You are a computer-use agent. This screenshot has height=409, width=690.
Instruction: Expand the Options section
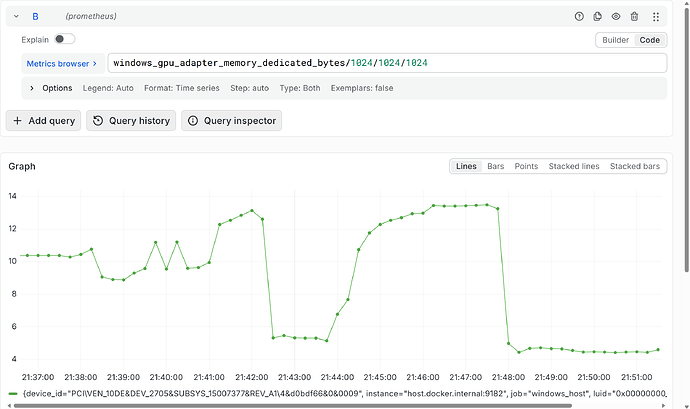(x=32, y=88)
